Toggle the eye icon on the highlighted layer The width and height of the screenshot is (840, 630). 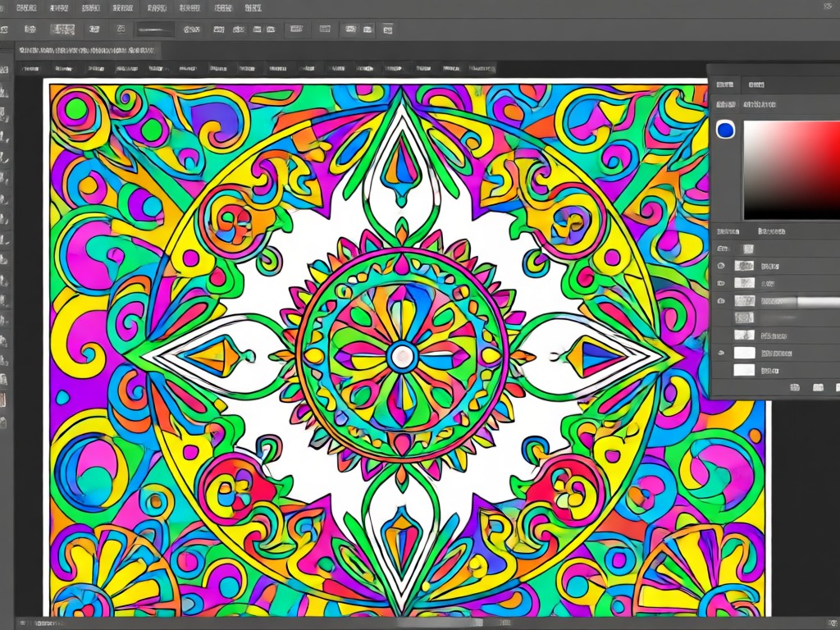721,301
